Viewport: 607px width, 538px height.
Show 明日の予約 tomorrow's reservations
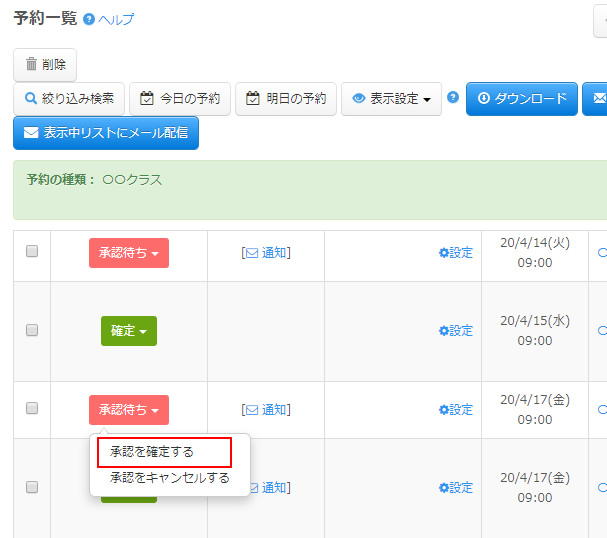[286, 99]
